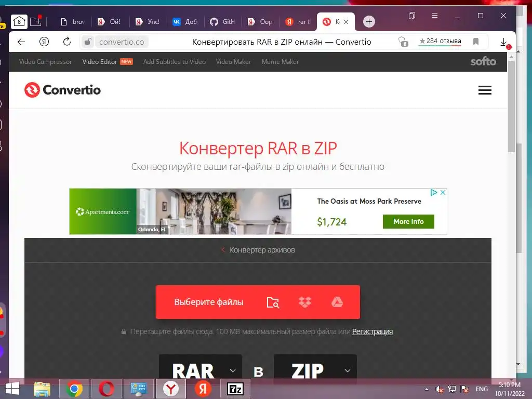This screenshot has height=399, width=532.
Task: Open the downloads arrow icon
Action: point(504,43)
